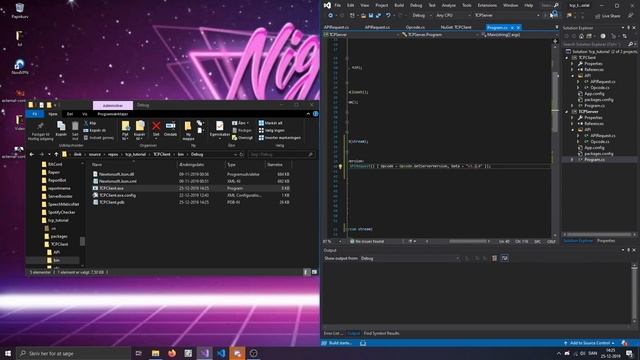Click the lightbulb quick actions icon in editor
Image resolution: width=640 pixels, height=360 pixels.
340,167
